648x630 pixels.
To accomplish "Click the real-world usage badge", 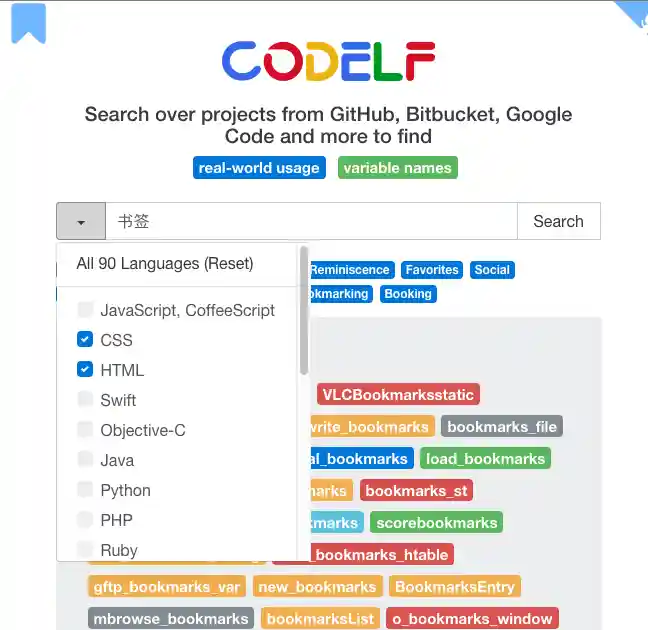I will click(259, 168).
